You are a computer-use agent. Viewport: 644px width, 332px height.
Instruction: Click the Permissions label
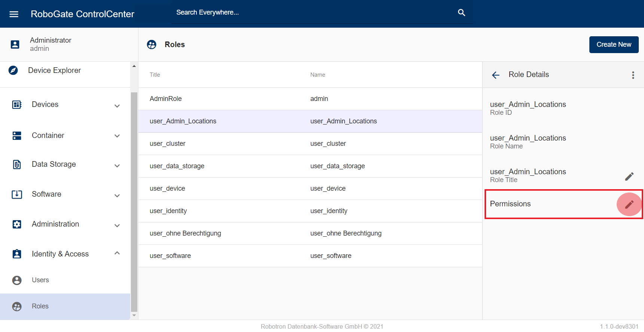pyautogui.click(x=510, y=204)
